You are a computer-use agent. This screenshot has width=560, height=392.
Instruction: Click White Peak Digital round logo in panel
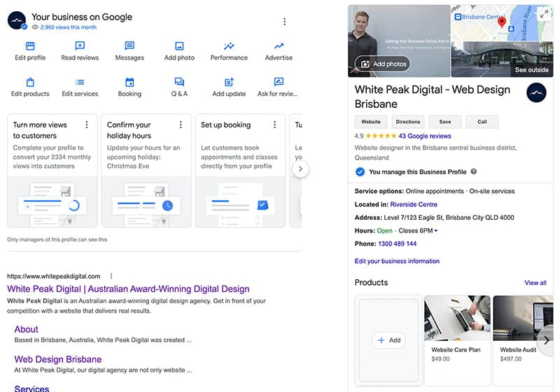536,93
